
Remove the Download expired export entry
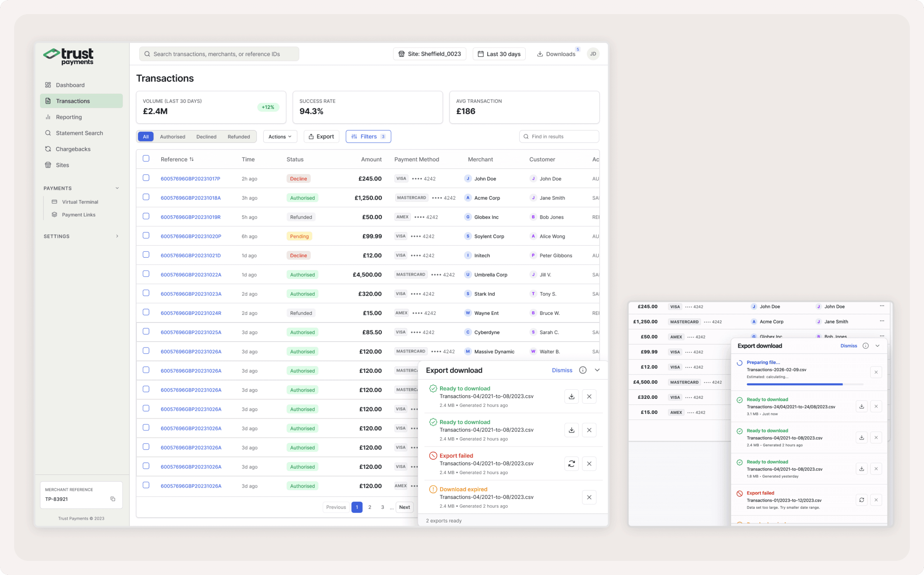tap(589, 497)
